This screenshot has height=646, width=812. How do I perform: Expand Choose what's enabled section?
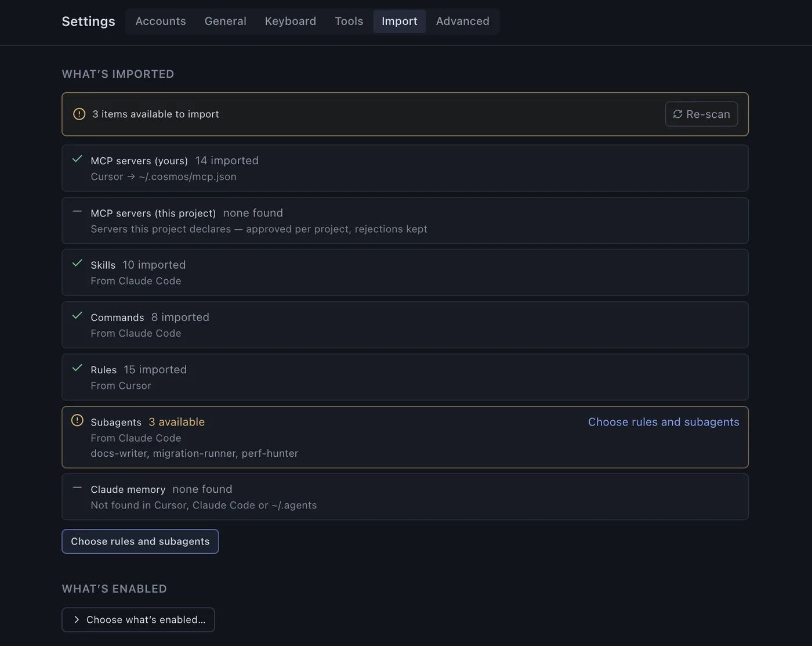(x=138, y=620)
